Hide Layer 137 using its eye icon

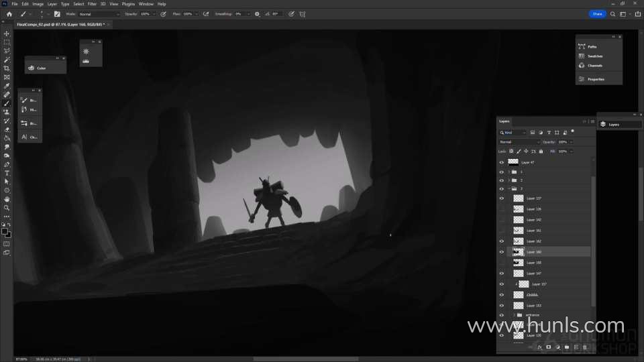(x=502, y=198)
